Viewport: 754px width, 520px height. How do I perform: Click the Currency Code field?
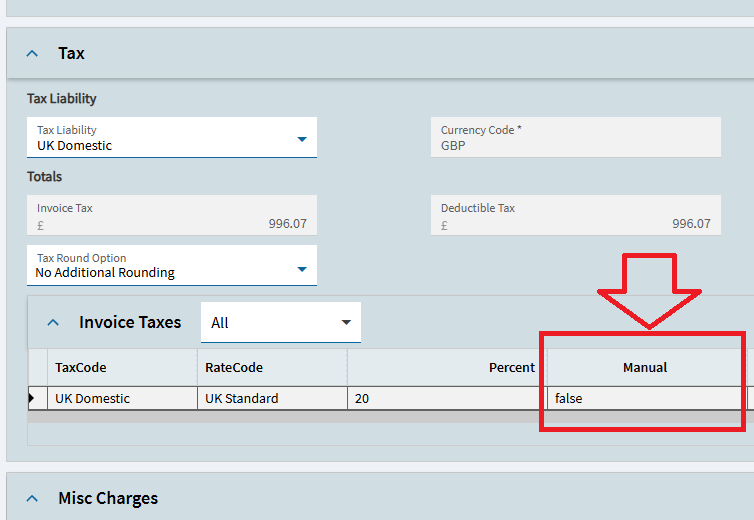point(576,137)
